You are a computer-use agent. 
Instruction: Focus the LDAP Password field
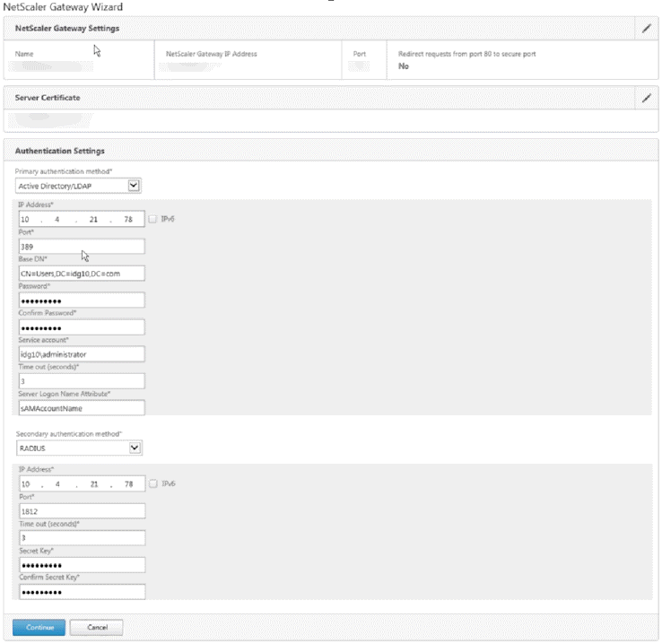(x=80, y=300)
